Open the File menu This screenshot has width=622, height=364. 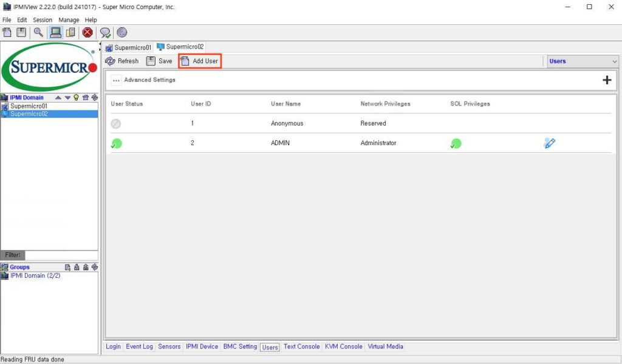point(7,20)
